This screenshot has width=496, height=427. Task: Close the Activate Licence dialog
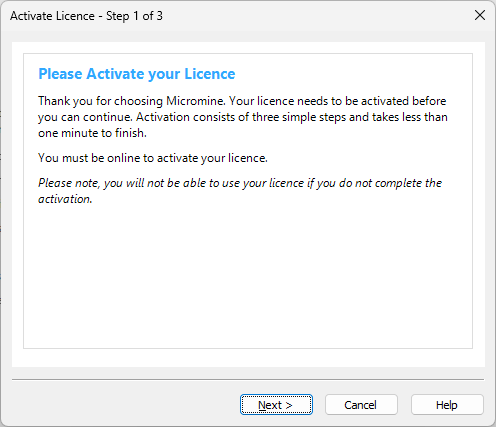[x=480, y=15]
